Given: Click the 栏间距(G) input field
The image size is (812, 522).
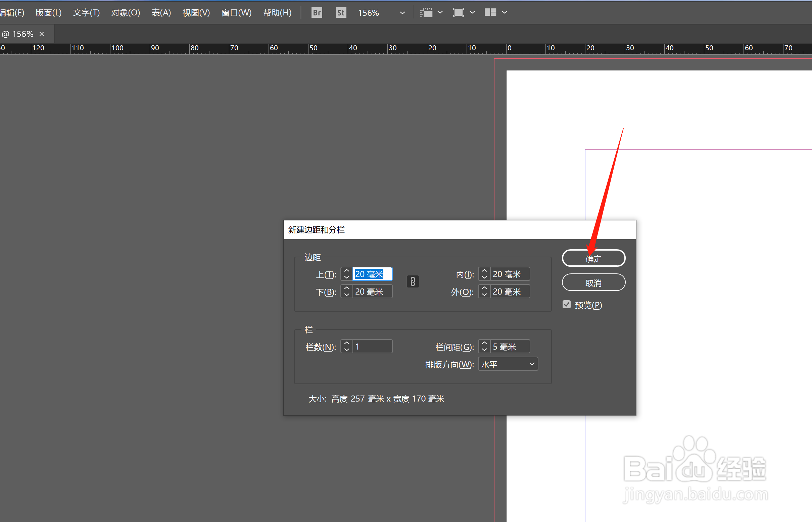Looking at the screenshot, I should (510, 347).
